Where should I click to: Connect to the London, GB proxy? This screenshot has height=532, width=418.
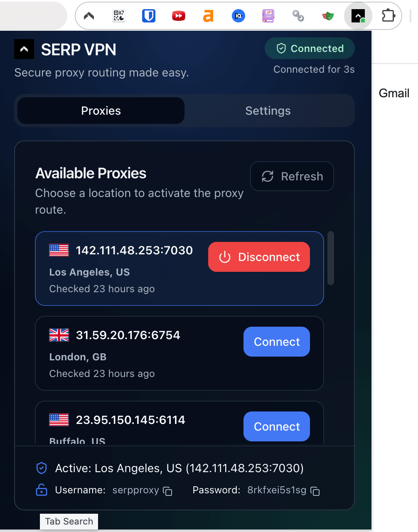pyautogui.click(x=276, y=342)
